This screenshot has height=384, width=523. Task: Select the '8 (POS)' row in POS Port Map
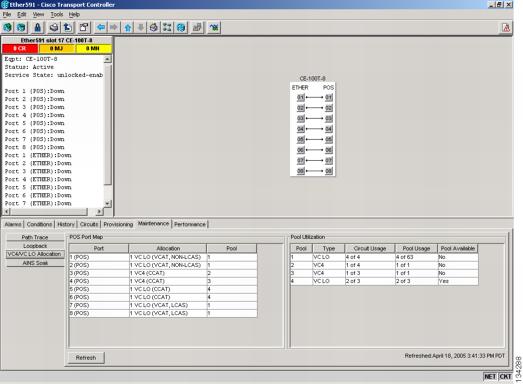point(163,313)
